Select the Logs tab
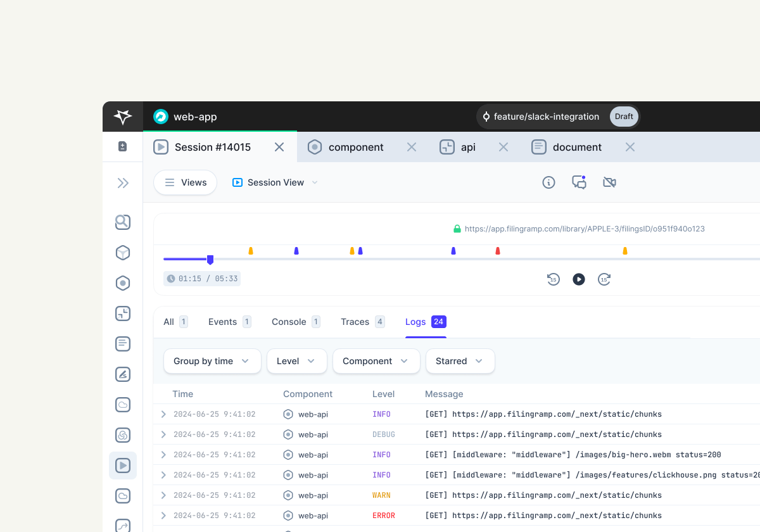This screenshot has height=532, width=760. [426, 322]
